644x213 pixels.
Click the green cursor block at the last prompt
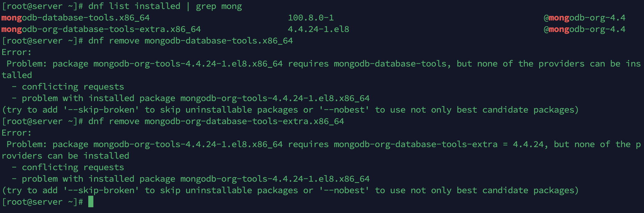click(91, 202)
